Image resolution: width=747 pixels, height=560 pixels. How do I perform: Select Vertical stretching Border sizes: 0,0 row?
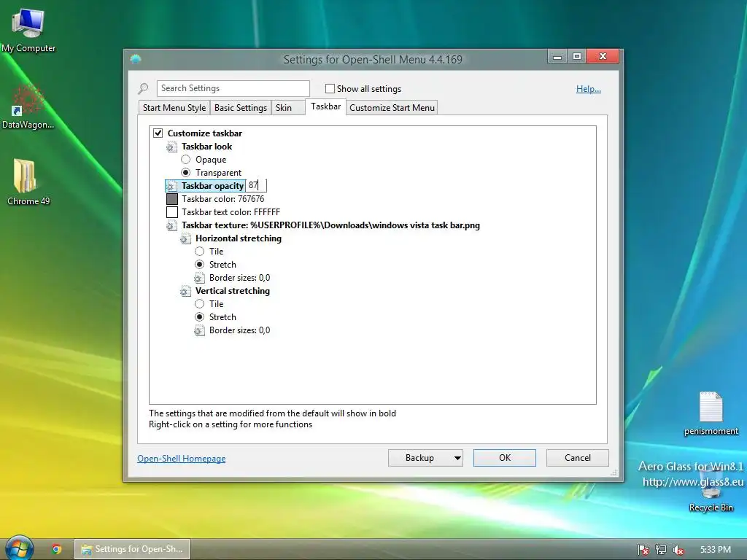click(x=239, y=330)
